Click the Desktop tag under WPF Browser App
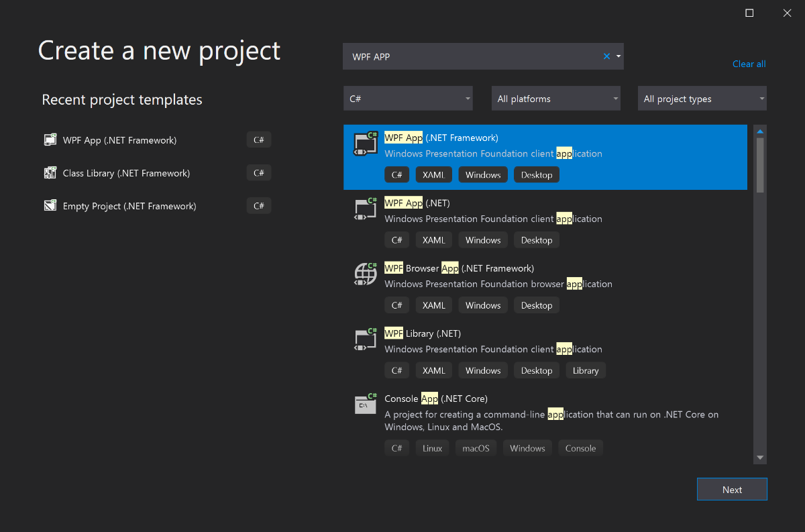 537,305
